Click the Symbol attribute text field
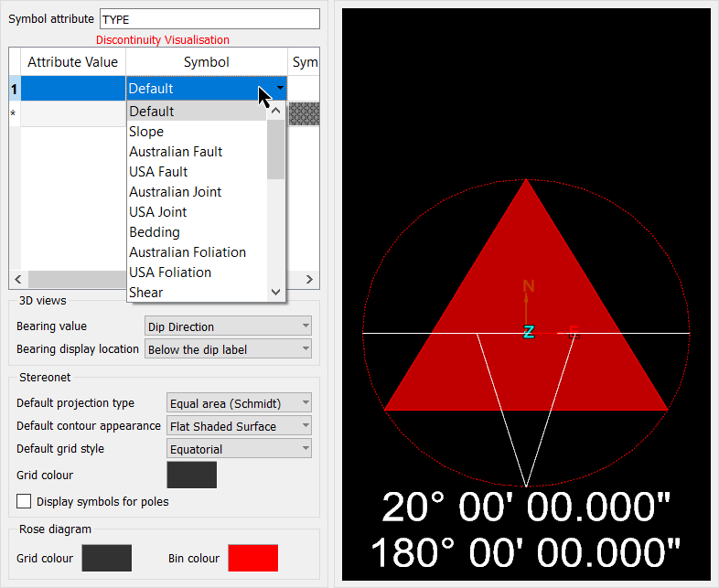719x588 pixels. click(x=209, y=19)
